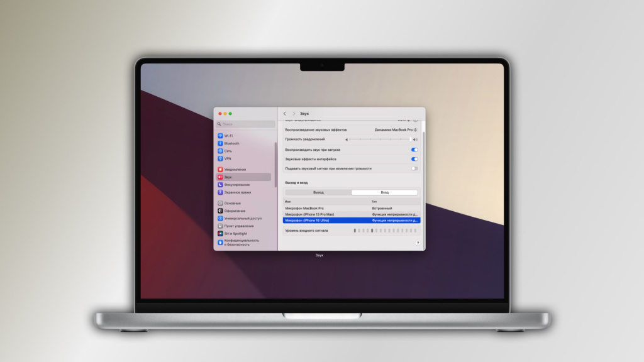Toggle Воспроизводить звук при запуске switch
Image resolution: width=644 pixels, height=362 pixels.
click(x=414, y=150)
